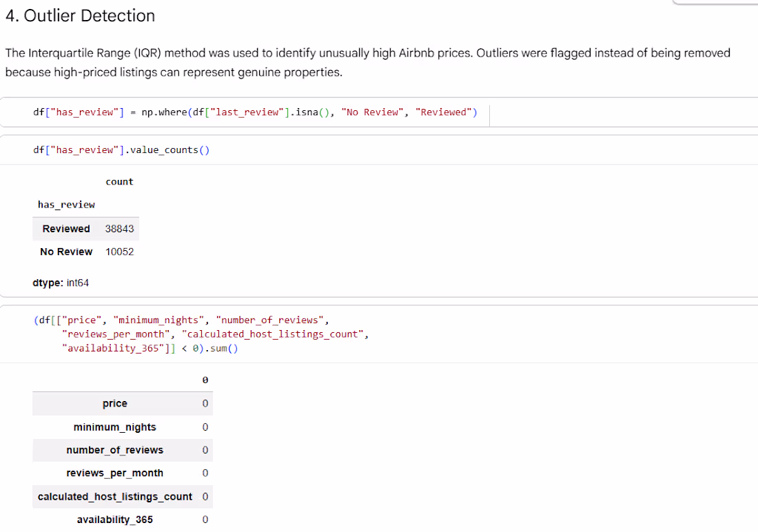Click the "0" column header of the second table

click(205, 380)
